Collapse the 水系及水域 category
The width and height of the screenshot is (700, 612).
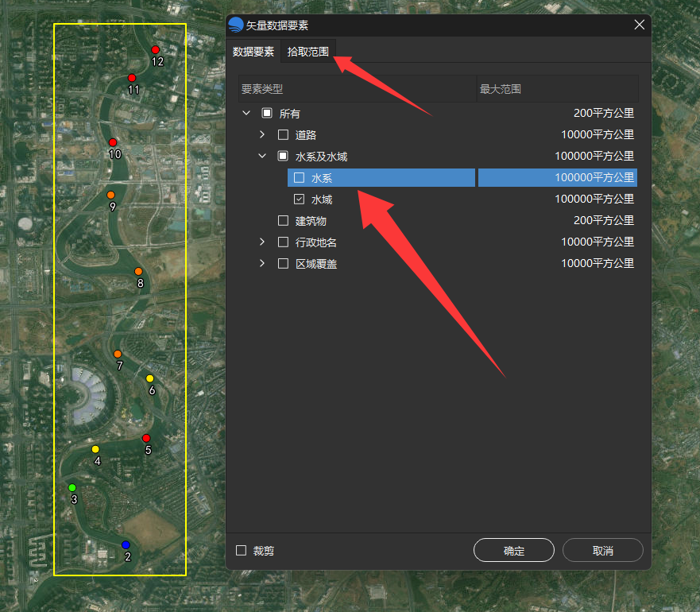click(x=262, y=156)
